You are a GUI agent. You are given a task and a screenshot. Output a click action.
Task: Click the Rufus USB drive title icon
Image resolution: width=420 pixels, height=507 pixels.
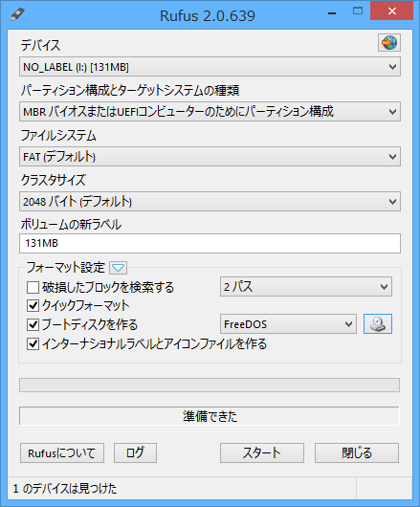pyautogui.click(x=17, y=14)
